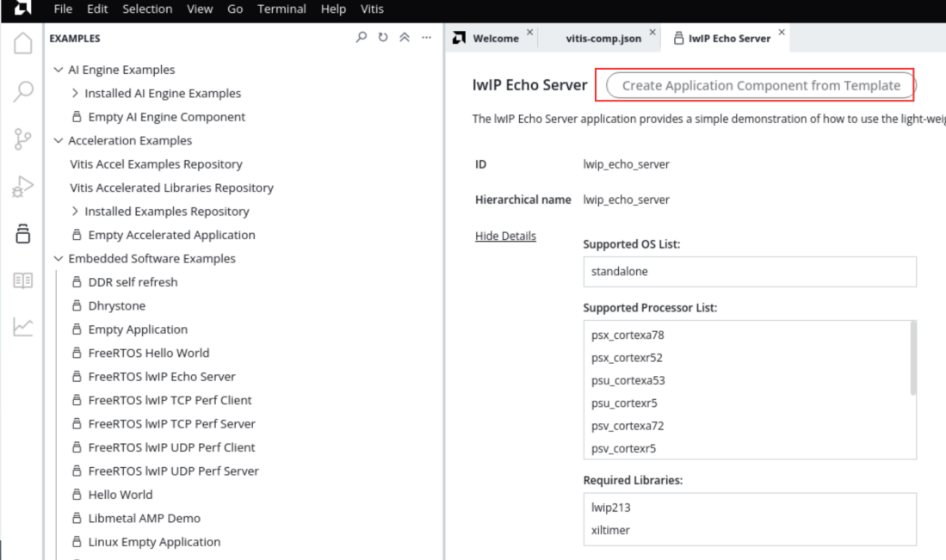Select psu_cortexa53 in processor list
This screenshot has height=560, width=946.
click(628, 380)
